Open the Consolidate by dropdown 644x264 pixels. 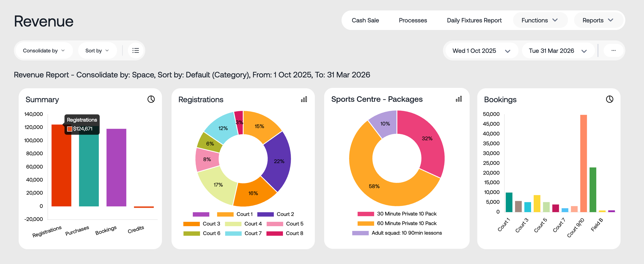pos(43,50)
